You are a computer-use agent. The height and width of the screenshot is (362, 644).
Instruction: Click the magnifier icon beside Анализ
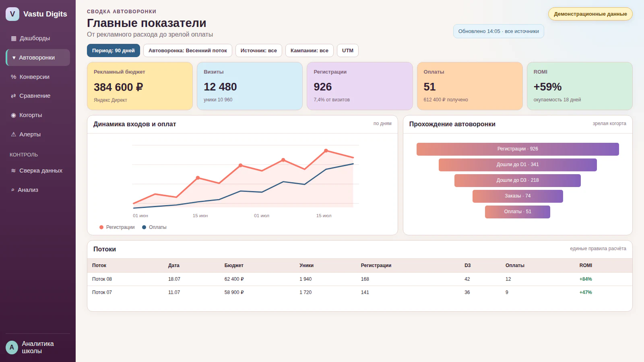(x=13, y=190)
